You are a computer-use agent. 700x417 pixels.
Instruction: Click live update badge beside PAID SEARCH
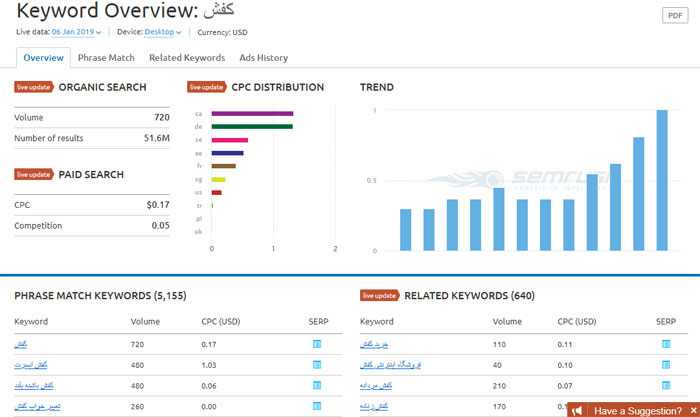pyautogui.click(x=34, y=175)
